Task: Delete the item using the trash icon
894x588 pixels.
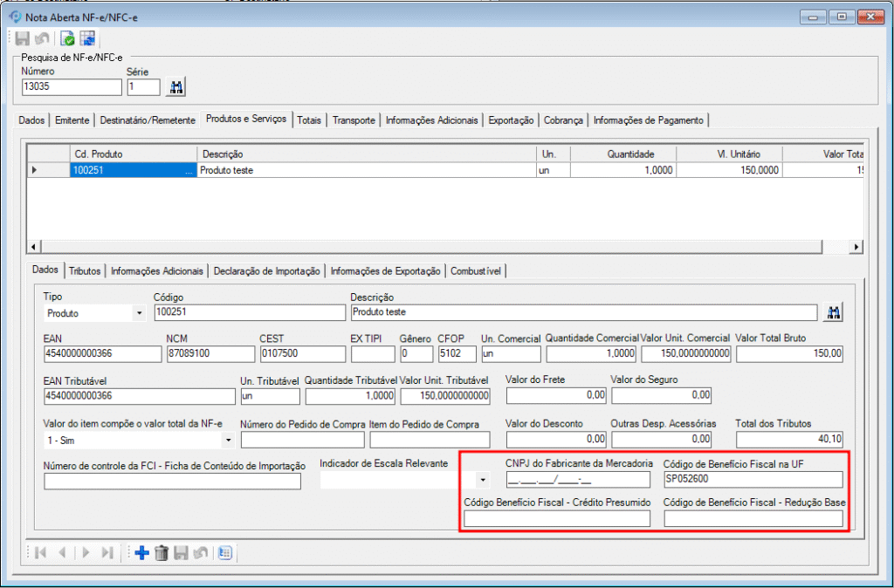Action: point(161,552)
